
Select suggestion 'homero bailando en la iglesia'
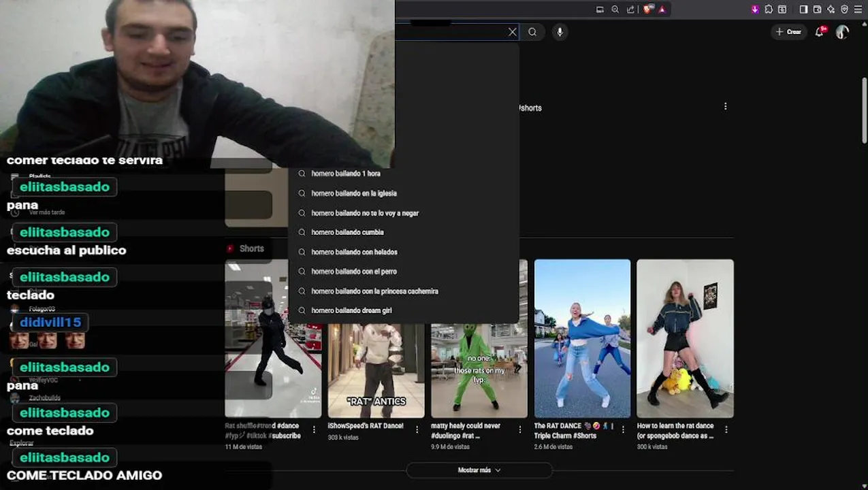pos(404,193)
